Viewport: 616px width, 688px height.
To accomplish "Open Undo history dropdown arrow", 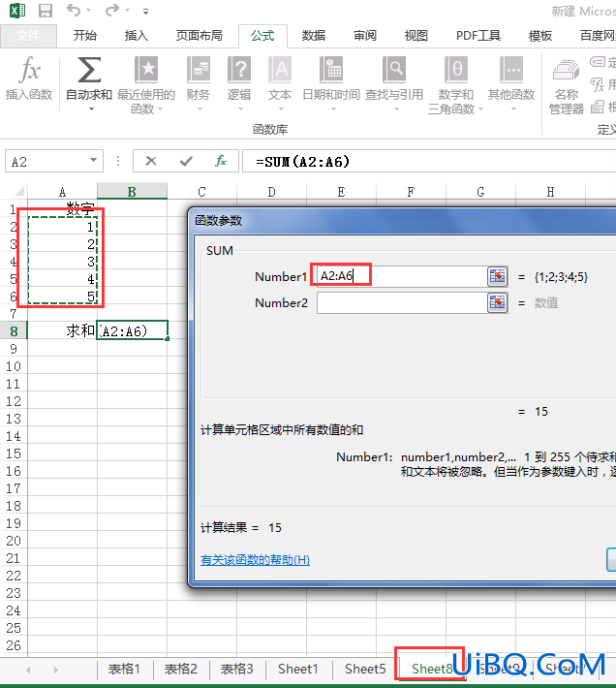I will point(89,10).
